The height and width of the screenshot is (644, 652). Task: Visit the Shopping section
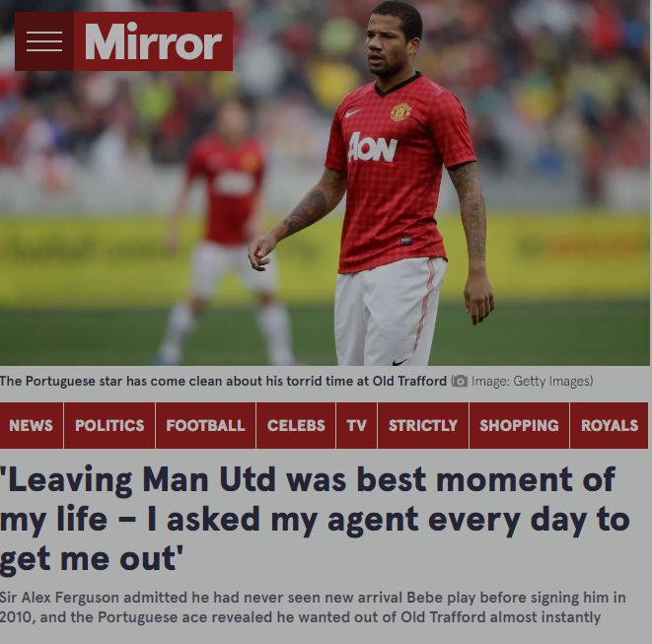pos(519,425)
